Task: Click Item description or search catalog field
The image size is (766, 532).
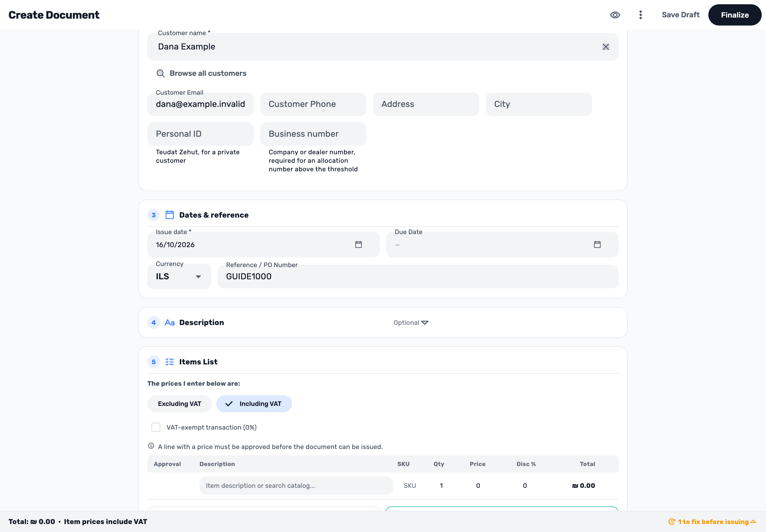Action: (296, 486)
